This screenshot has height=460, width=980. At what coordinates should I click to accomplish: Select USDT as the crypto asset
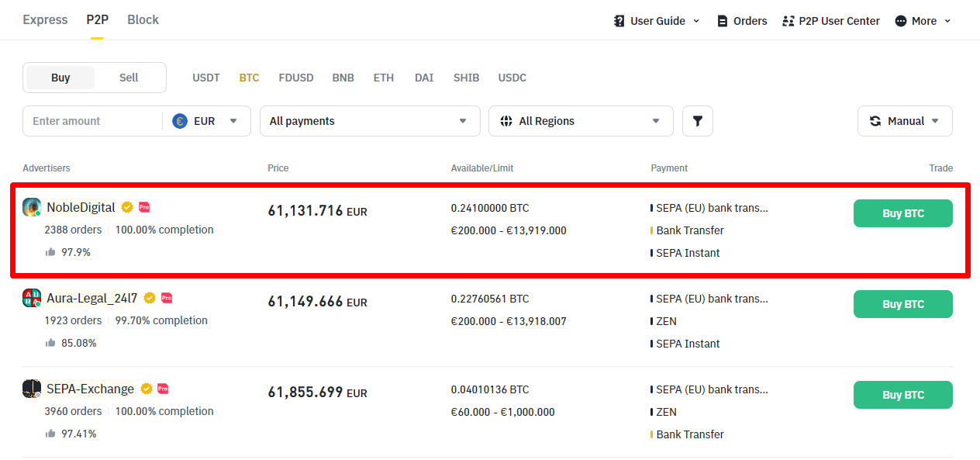click(206, 78)
